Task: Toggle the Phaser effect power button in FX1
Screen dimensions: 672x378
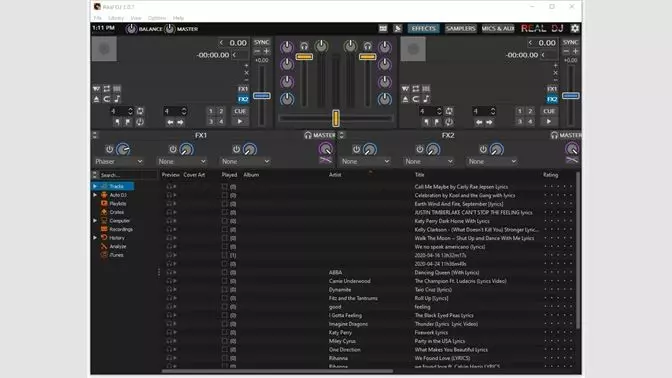Action: click(x=109, y=149)
